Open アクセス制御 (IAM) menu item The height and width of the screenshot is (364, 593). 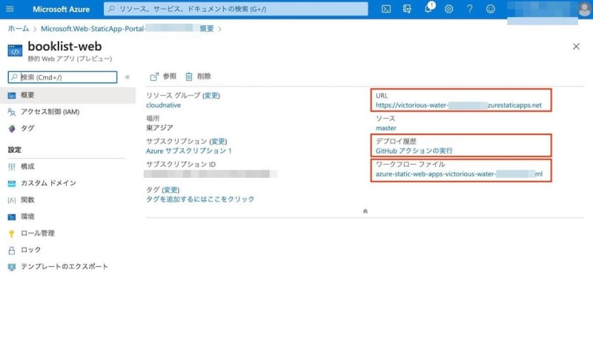pyautogui.click(x=68, y=112)
